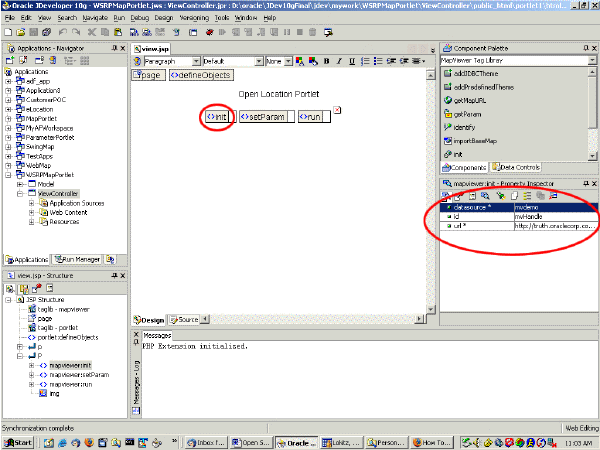
Task: Toggle numbered list formatting
Action: click(365, 61)
